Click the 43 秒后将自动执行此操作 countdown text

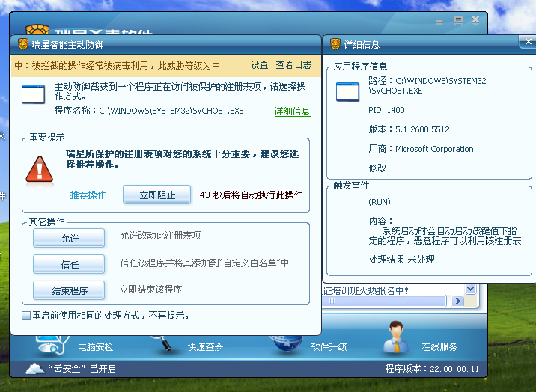(252, 195)
